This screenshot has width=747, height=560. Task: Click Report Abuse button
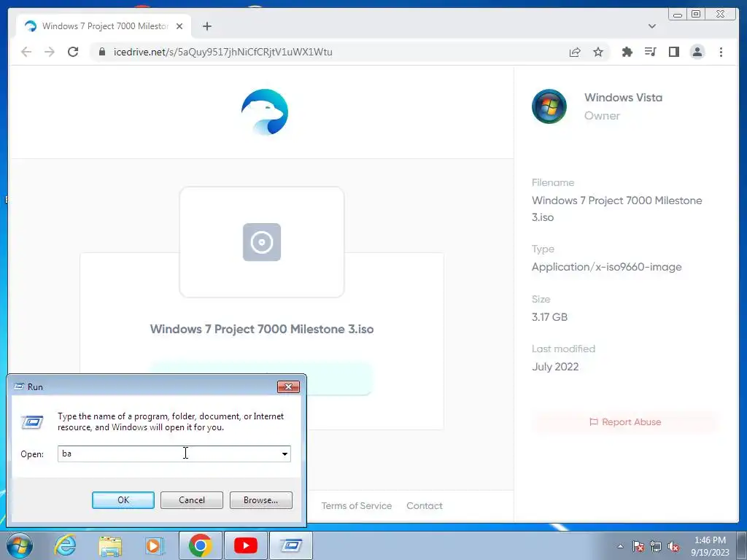pyautogui.click(x=625, y=422)
